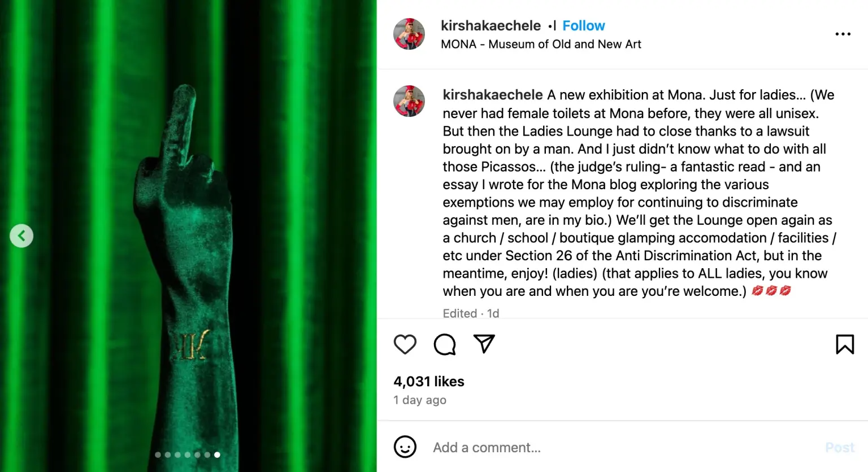Save the post with the bookmark icon
Viewport: 868px width, 472px height.
pos(844,344)
